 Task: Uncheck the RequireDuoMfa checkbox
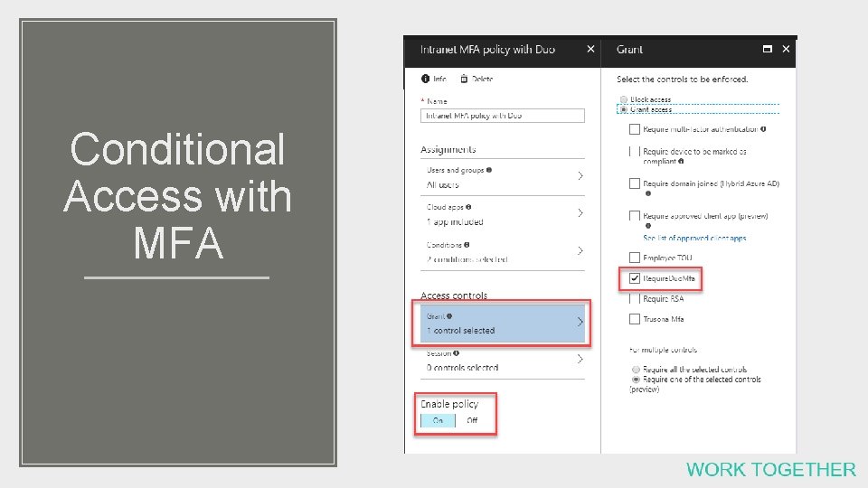point(635,278)
